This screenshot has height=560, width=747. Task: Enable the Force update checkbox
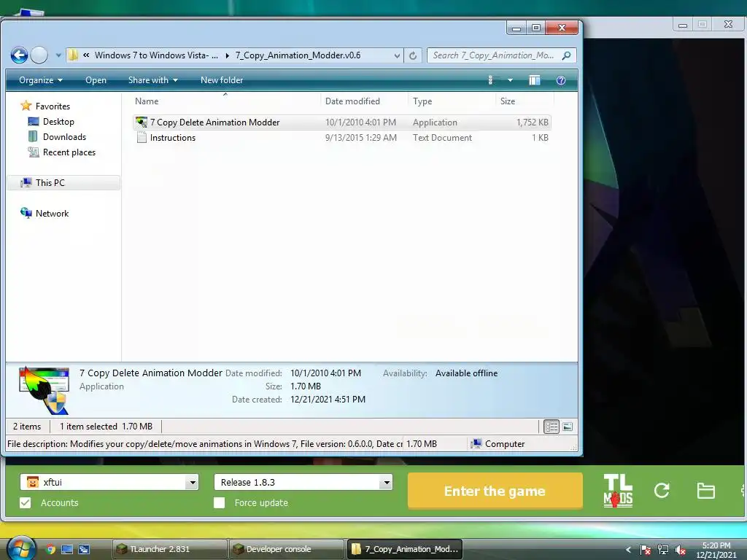pos(219,503)
